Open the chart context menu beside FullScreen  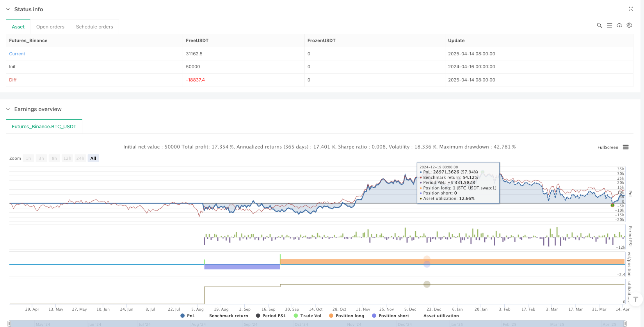pos(626,147)
